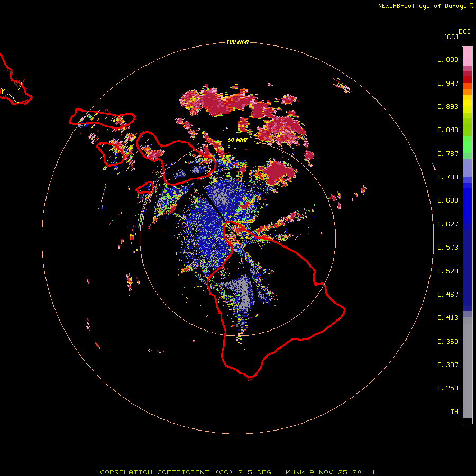Viewport: 476px width, 476px height.
Task: Click the 0.680 scale label
Action: coord(448,200)
